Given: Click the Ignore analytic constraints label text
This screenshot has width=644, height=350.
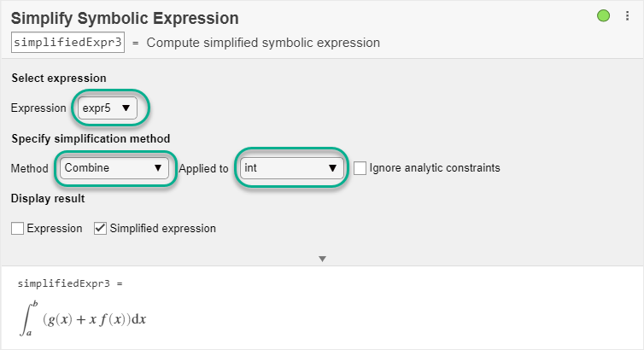Looking at the screenshot, I should click(x=435, y=168).
